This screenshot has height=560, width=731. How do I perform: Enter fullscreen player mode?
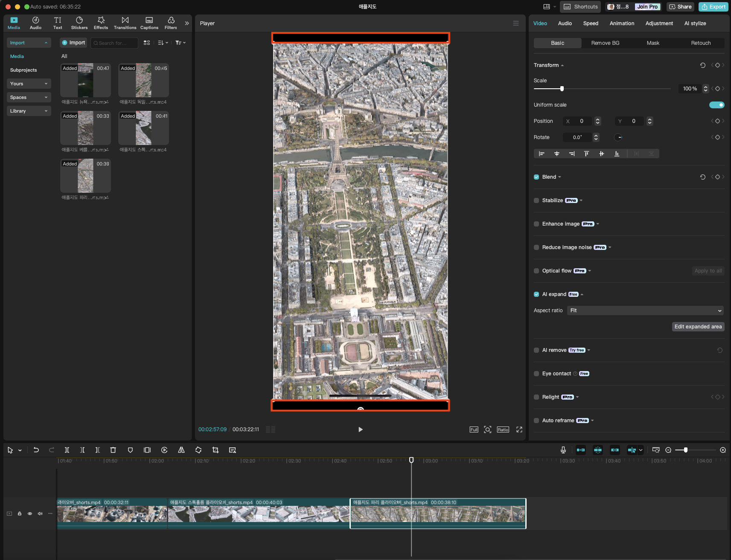pos(519,429)
